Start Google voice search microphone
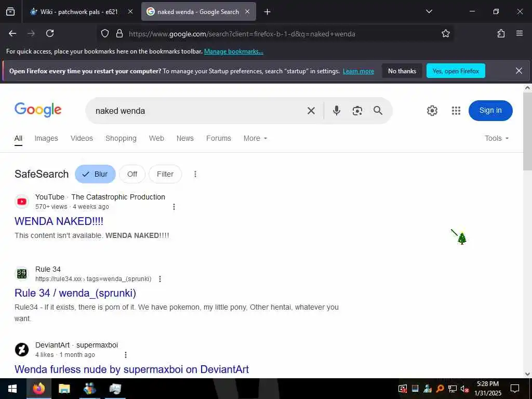532x399 pixels. tap(336, 111)
